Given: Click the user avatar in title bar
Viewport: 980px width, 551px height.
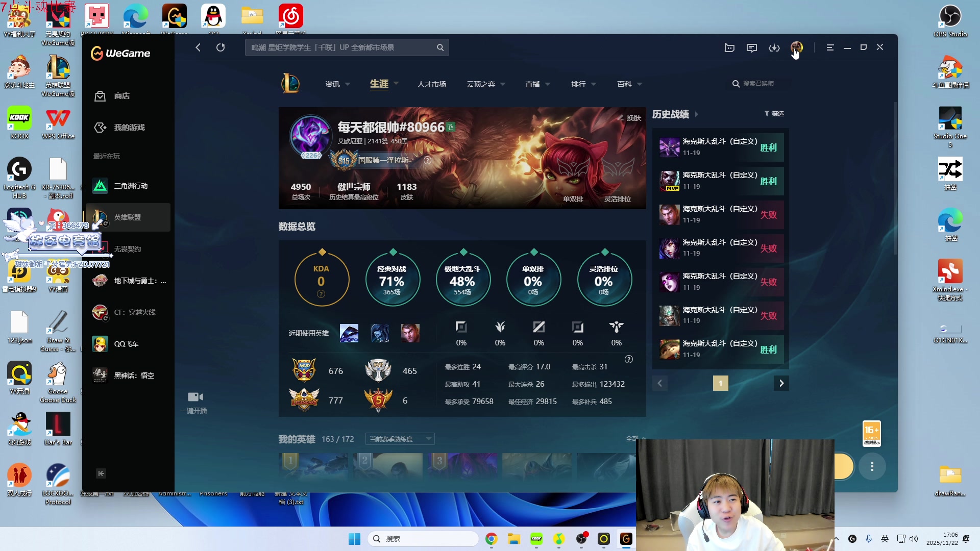Looking at the screenshot, I should 796,47.
